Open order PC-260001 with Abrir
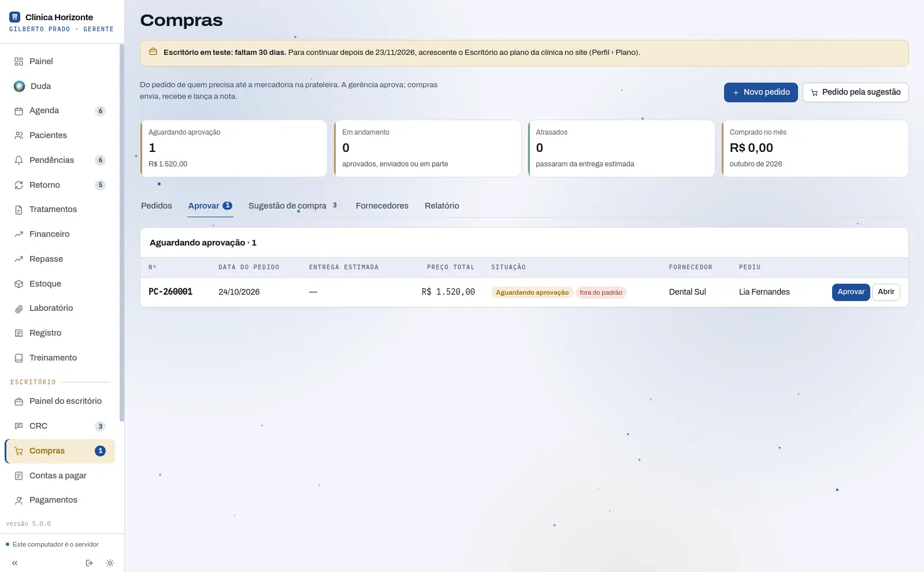The width and height of the screenshot is (924, 572). coord(886,292)
